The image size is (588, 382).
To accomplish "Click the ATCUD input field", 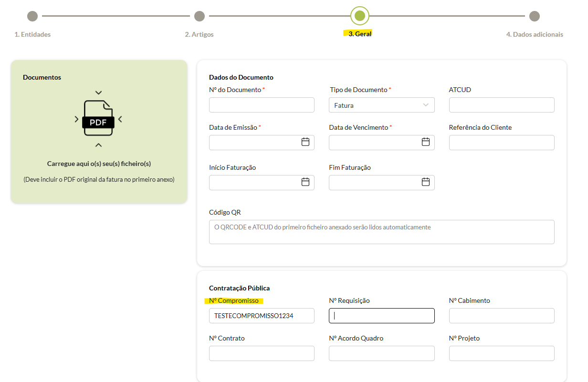I will pos(502,105).
